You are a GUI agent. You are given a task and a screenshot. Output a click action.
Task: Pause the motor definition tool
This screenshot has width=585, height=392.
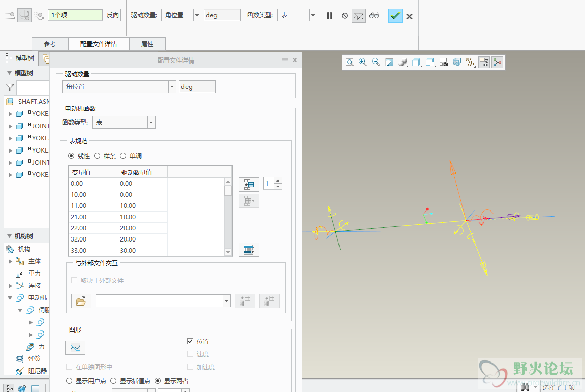tap(329, 16)
